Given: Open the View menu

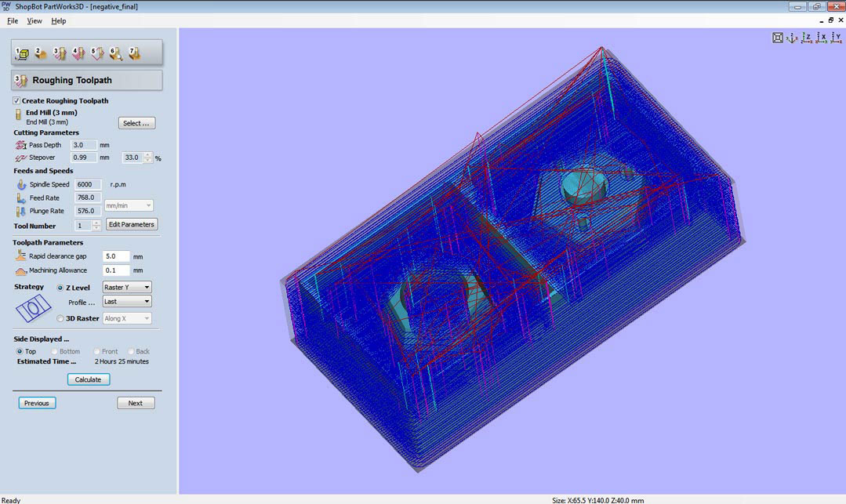Looking at the screenshot, I should pos(34,21).
